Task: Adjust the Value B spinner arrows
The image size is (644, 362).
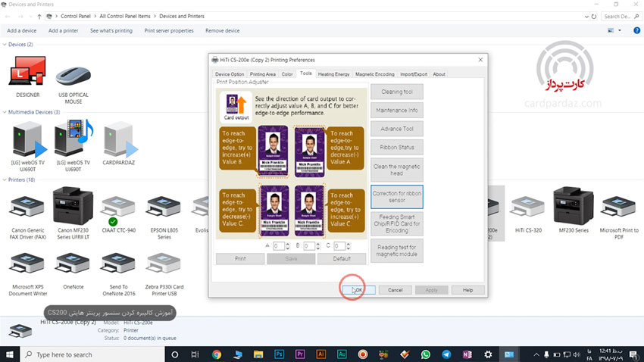Action: [318, 246]
